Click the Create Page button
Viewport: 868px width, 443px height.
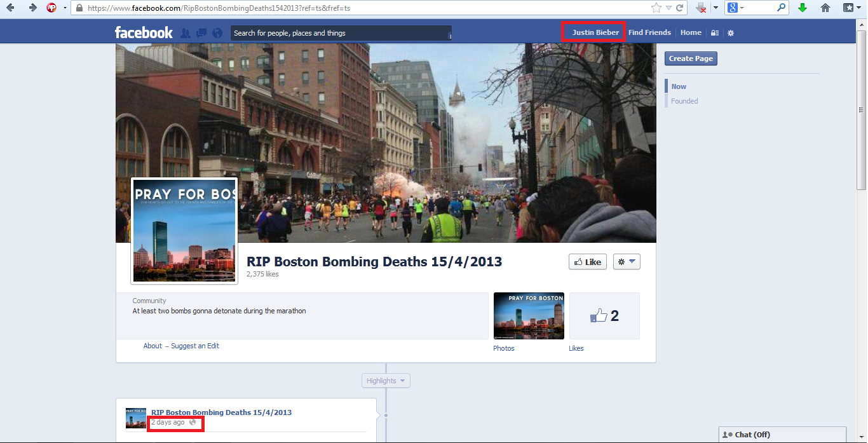coord(691,58)
